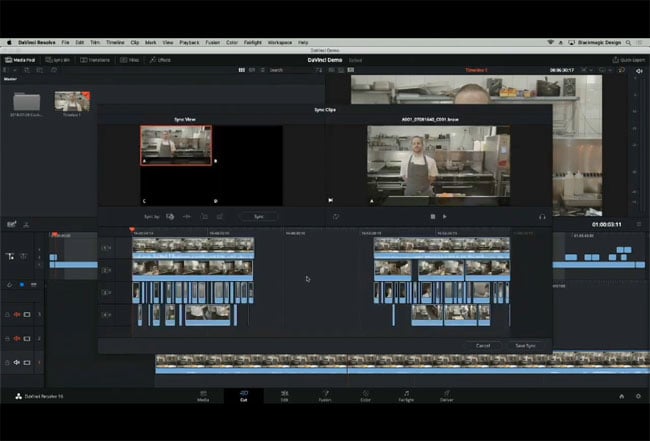The image size is (650, 441).
Task: Switch to the Media page
Action: (x=203, y=396)
